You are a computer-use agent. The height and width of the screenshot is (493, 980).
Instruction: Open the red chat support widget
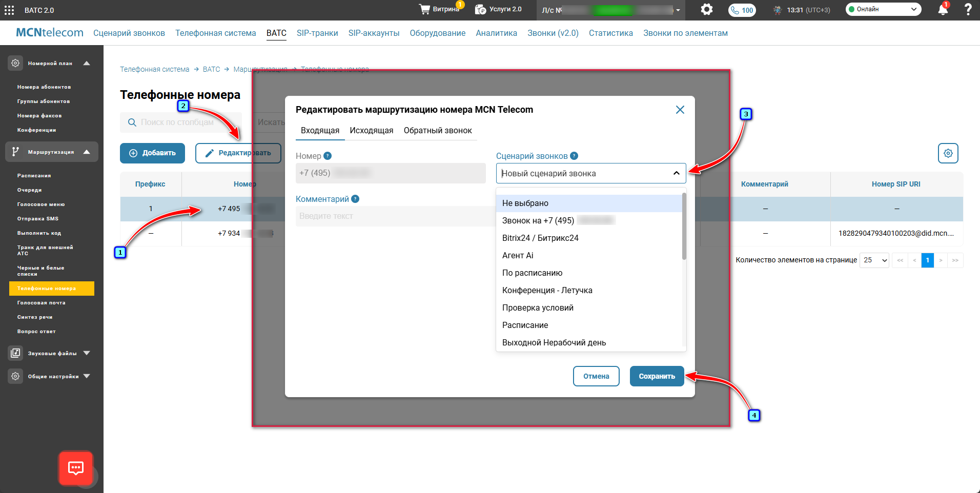tap(76, 467)
